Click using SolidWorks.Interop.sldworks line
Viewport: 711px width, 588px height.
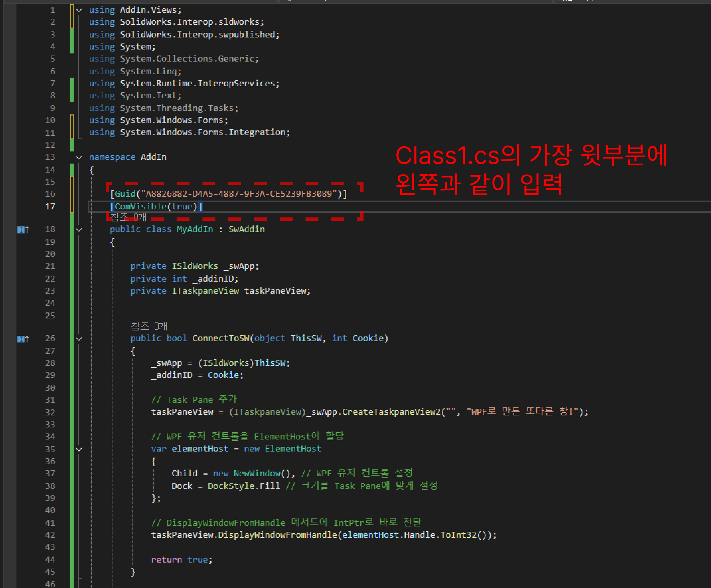pyautogui.click(x=176, y=22)
